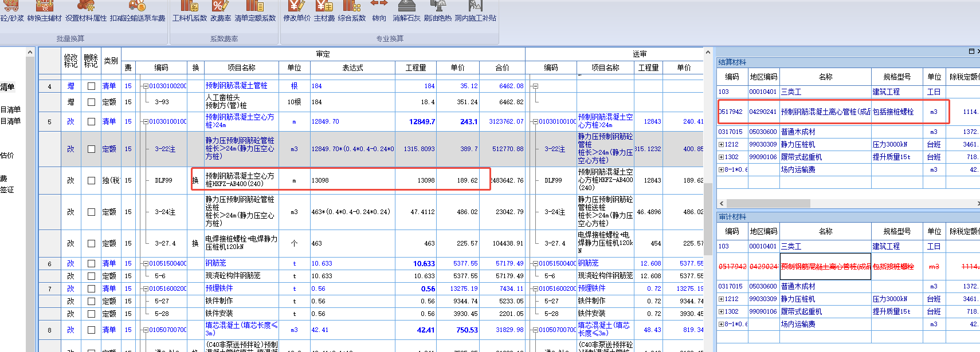Click struck-through code 0517942 in 审计材料
Image resolution: width=980 pixels, height=352 pixels.
pos(732,267)
